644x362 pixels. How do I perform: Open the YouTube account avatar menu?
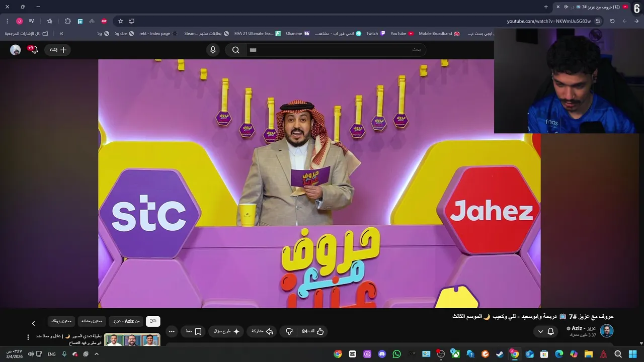(x=16, y=50)
